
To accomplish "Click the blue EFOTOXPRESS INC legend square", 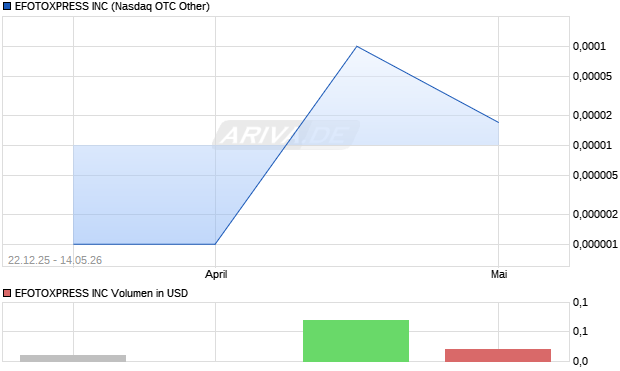I will 7,6.
